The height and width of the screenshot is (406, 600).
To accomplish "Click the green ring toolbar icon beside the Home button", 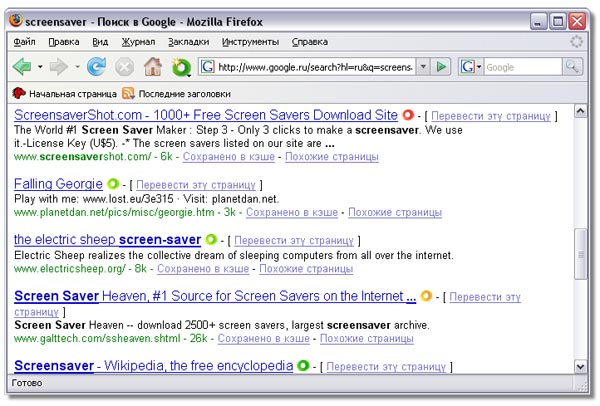I will pyautogui.click(x=181, y=67).
